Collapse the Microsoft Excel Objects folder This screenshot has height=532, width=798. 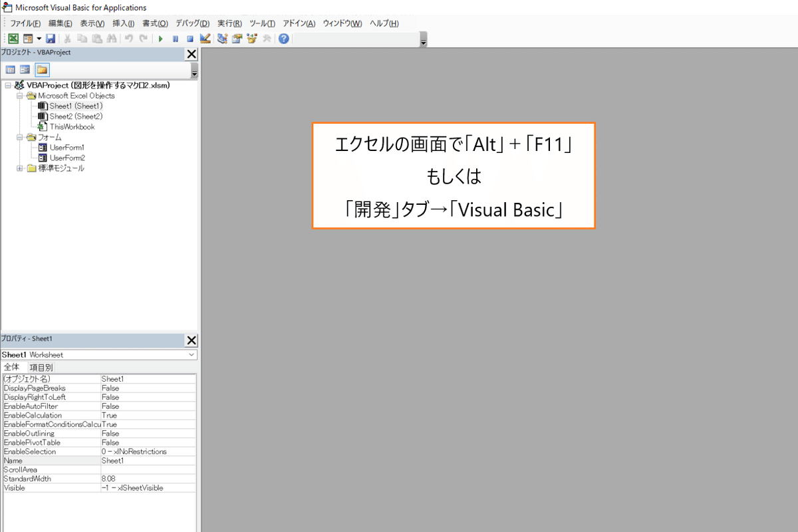pos(20,96)
